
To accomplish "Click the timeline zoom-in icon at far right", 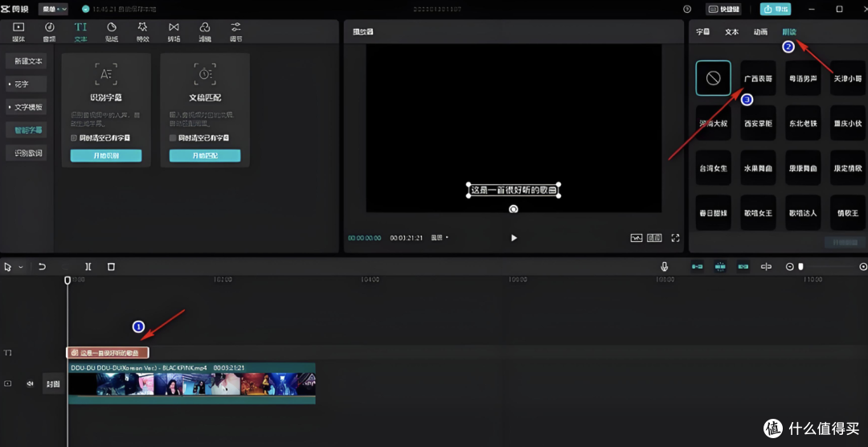I will coord(863,267).
